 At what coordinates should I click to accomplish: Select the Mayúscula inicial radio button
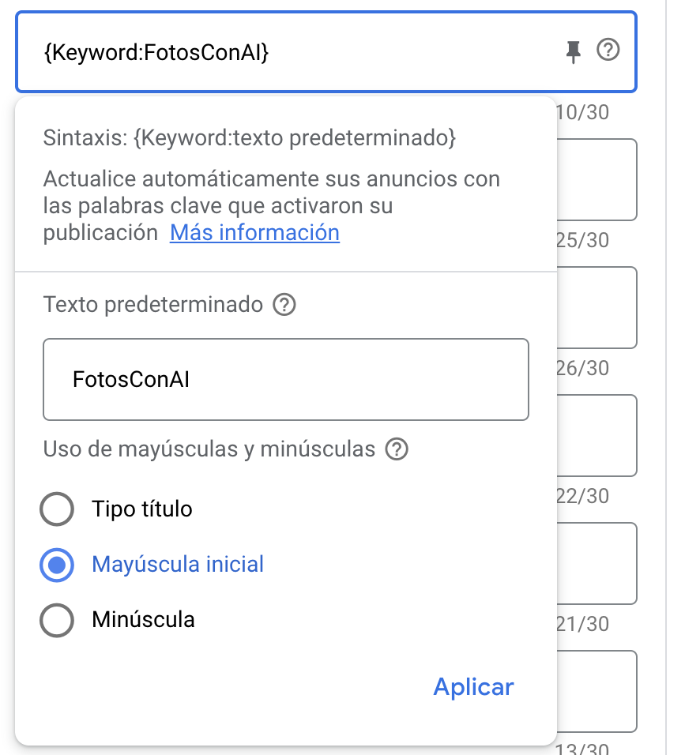point(57,565)
